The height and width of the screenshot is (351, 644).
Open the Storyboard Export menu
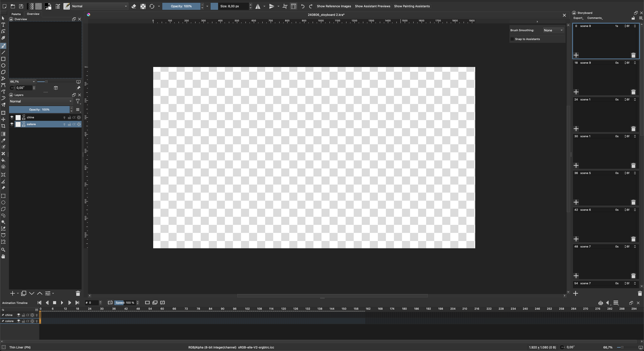click(578, 18)
